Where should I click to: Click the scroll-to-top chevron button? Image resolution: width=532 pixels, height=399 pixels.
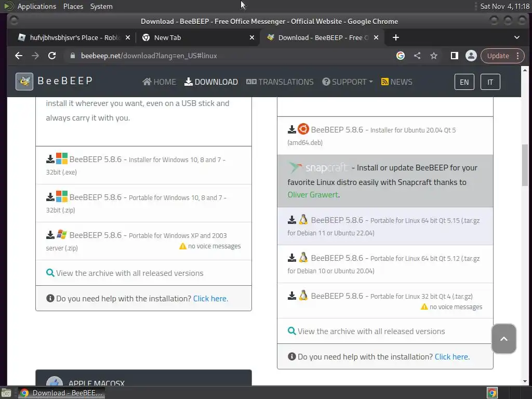tap(504, 339)
